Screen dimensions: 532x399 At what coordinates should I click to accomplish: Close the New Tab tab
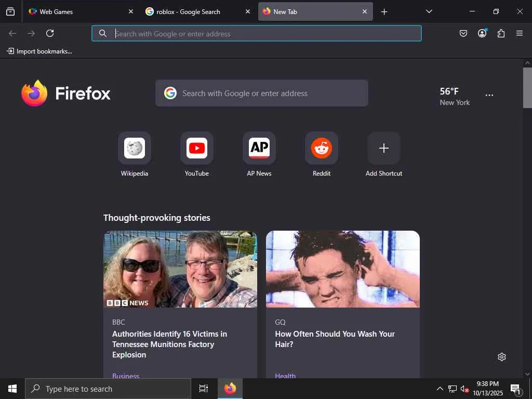click(x=365, y=11)
